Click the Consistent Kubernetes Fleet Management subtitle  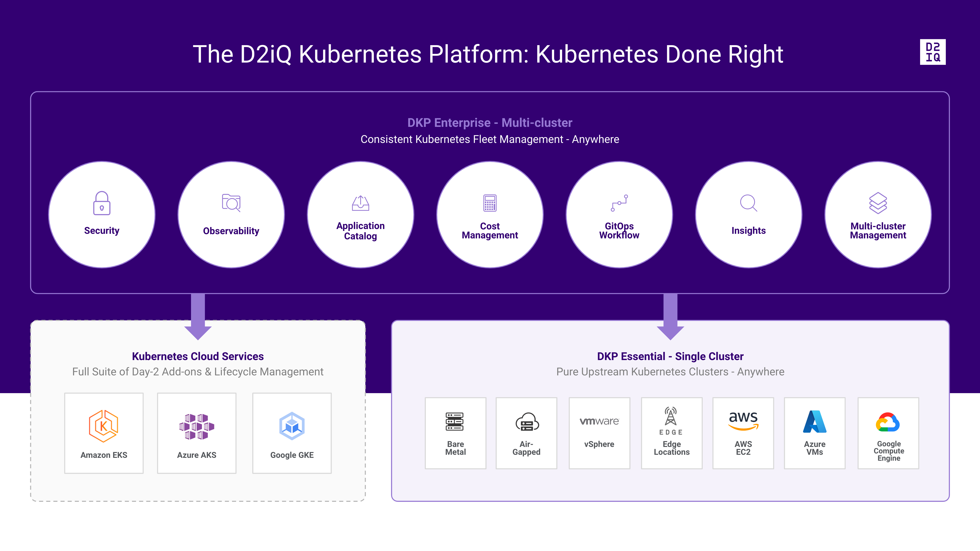(490, 139)
